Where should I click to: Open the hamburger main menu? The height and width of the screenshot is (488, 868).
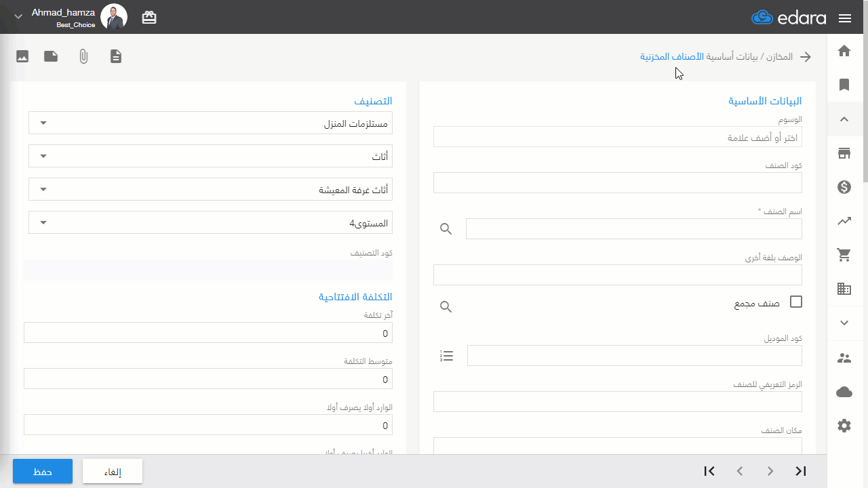(x=845, y=18)
